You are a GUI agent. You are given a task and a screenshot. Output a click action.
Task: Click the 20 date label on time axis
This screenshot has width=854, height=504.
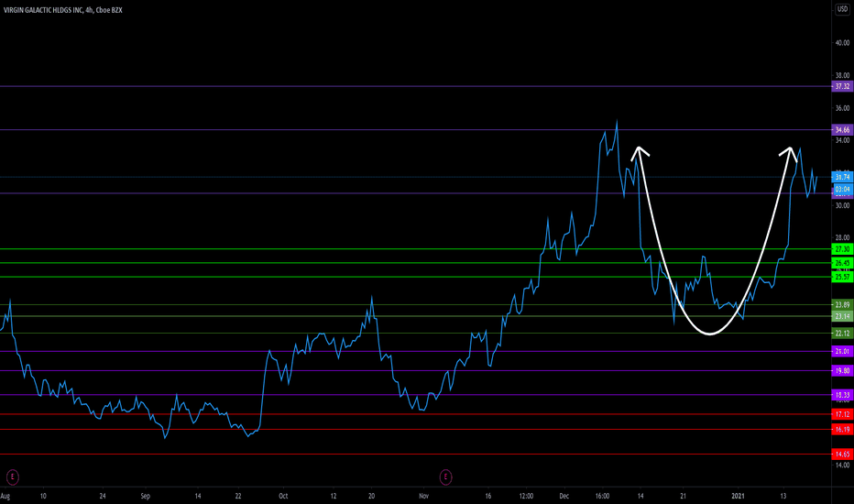tap(371, 496)
